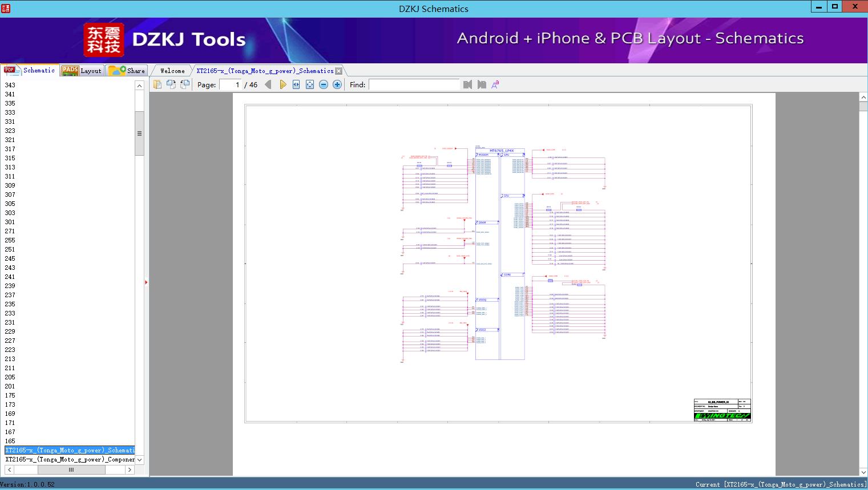This screenshot has height=490, width=868.
Task: Collapse the left sidebar with red arrow
Action: (146, 282)
